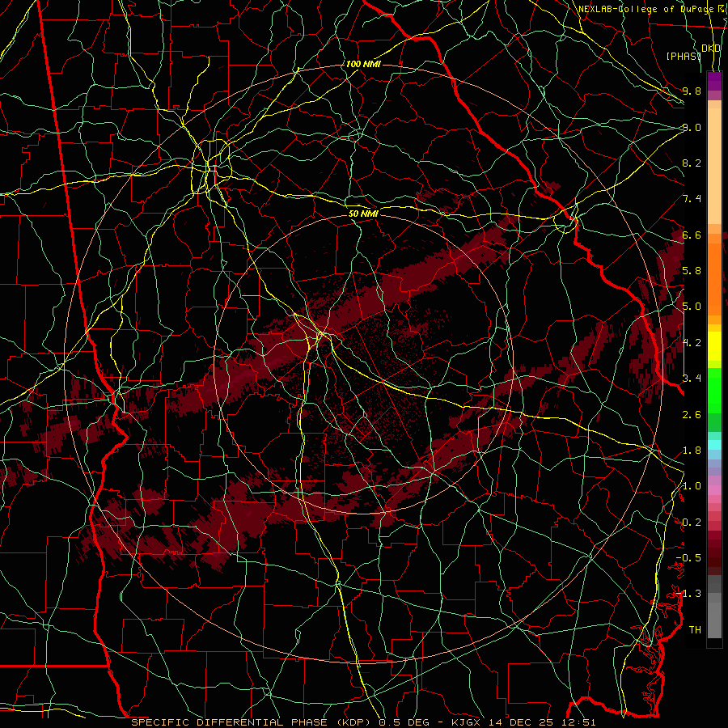Click the "KJGX" radar site identifier

pos(468,722)
